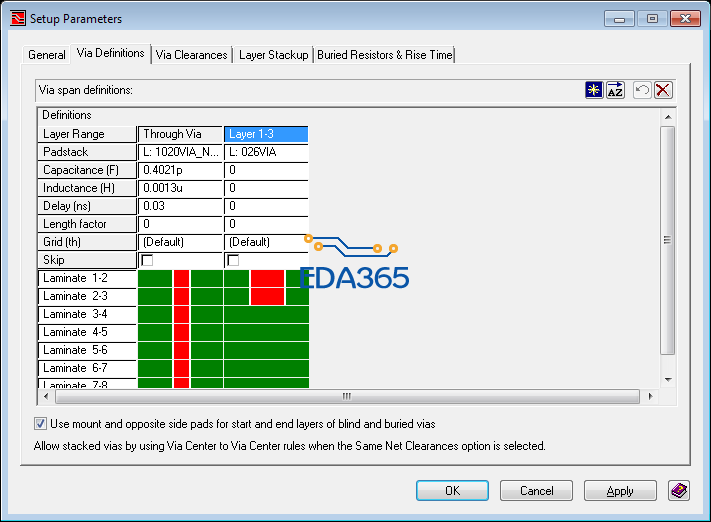Click the horizontal scrollbar thumb
711x522 pixels.
click(x=347, y=396)
